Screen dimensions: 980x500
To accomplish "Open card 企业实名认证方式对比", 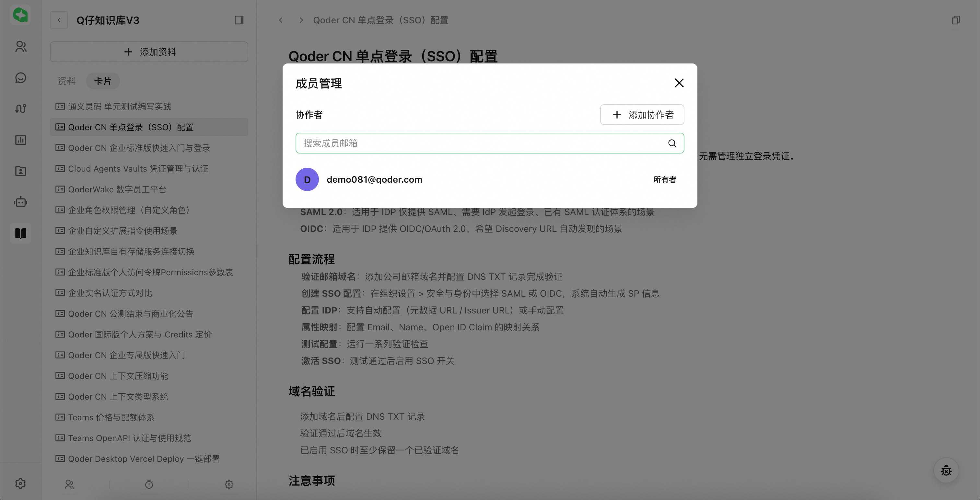I will (x=149, y=293).
